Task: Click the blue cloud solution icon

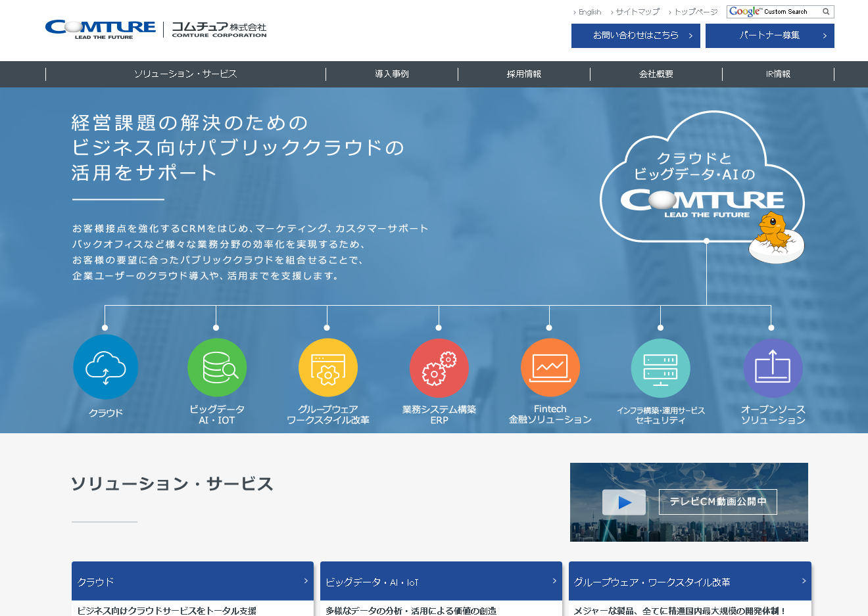Action: point(105,367)
